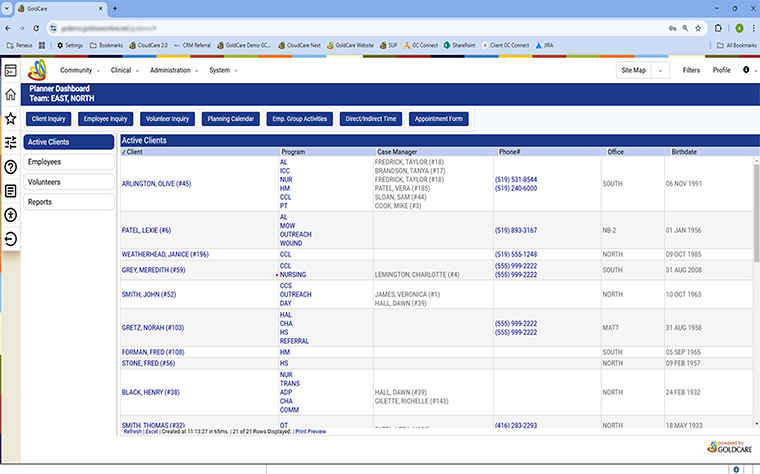Expand the Community menu

point(80,70)
